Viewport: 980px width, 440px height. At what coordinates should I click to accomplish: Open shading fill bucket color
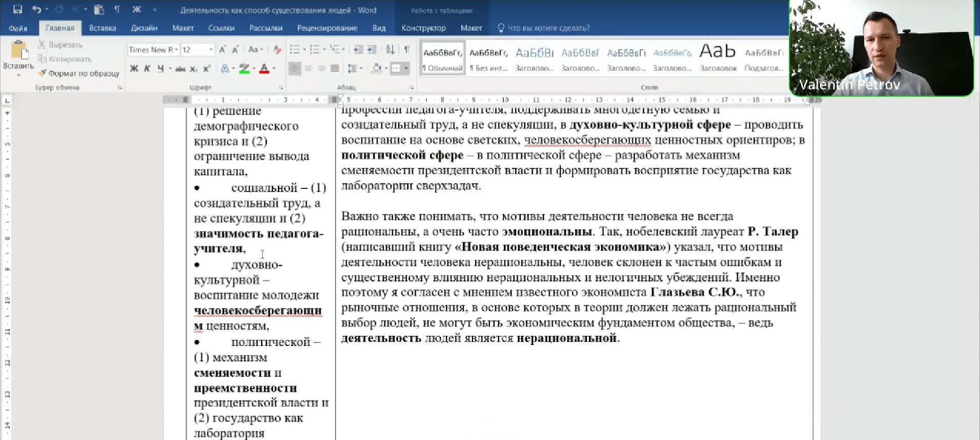377,68
